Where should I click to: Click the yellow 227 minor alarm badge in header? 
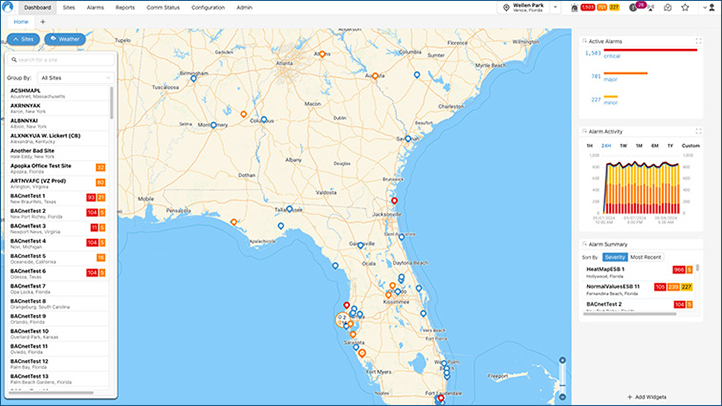pyautogui.click(x=614, y=7)
